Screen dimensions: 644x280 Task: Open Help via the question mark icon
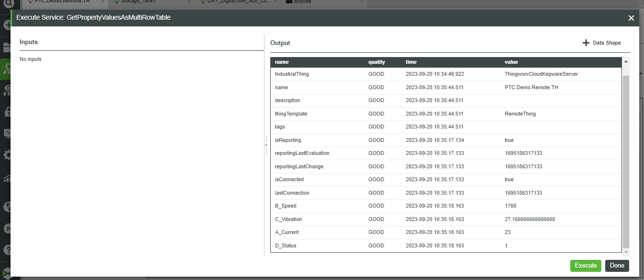click(x=7, y=249)
